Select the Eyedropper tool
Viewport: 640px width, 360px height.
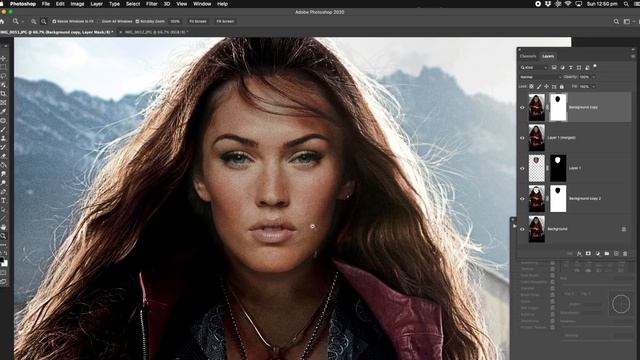[3, 112]
